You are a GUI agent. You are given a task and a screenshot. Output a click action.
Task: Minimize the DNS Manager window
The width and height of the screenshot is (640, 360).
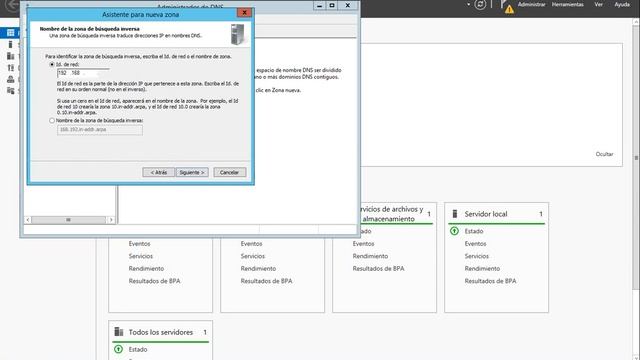[320, 5]
